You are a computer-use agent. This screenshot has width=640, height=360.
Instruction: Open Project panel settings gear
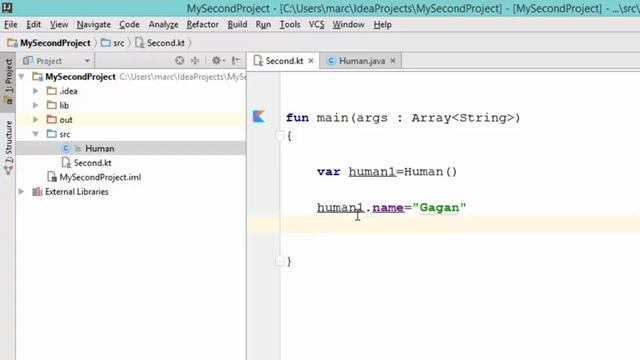pos(217,61)
